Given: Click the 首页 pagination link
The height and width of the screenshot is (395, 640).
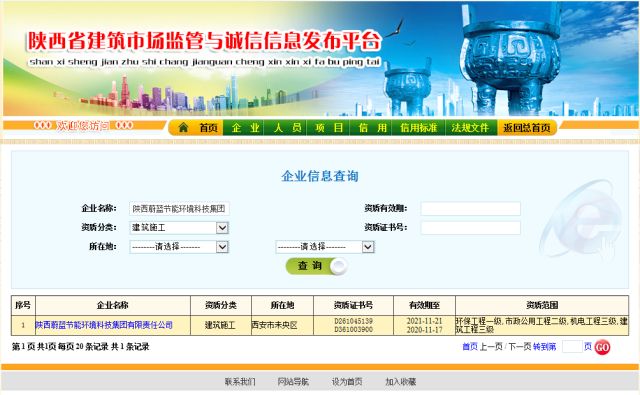Looking at the screenshot, I should [x=470, y=346].
